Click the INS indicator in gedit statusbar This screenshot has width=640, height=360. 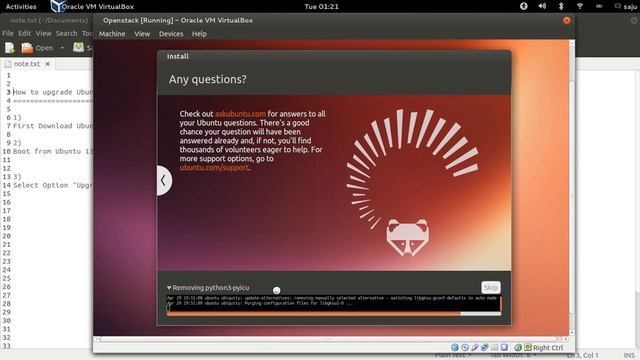coord(629,356)
